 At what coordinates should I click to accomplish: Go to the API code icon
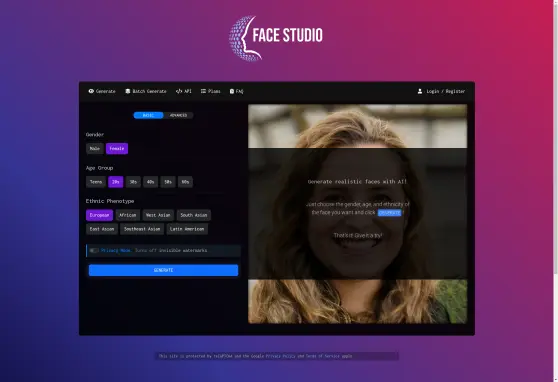179,91
